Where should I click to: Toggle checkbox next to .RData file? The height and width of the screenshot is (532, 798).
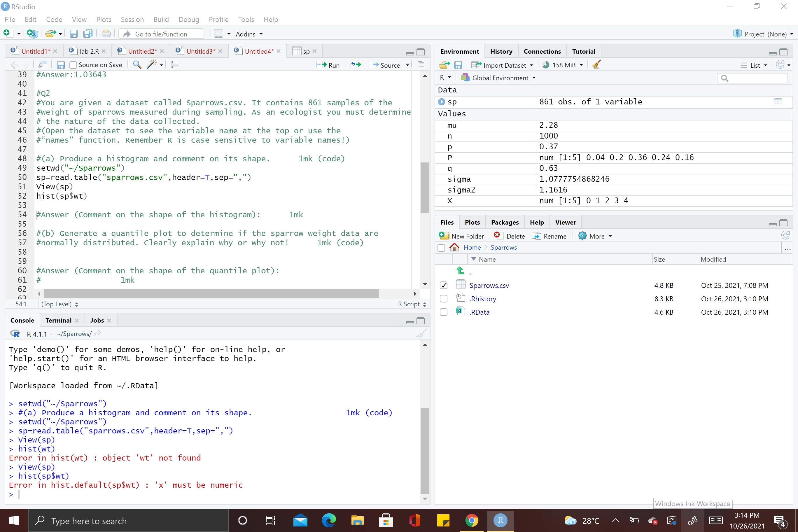[x=444, y=311]
